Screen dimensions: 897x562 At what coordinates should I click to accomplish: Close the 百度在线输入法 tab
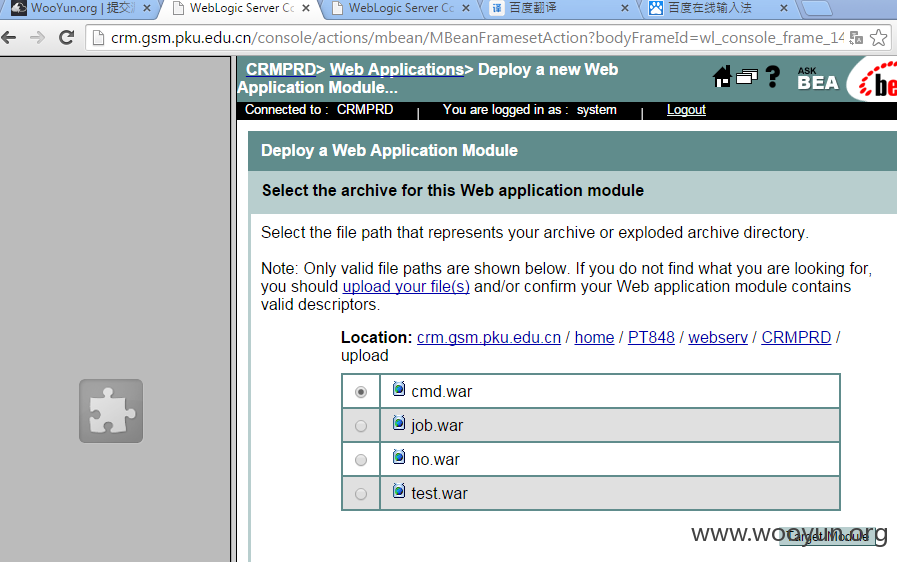click(x=784, y=9)
